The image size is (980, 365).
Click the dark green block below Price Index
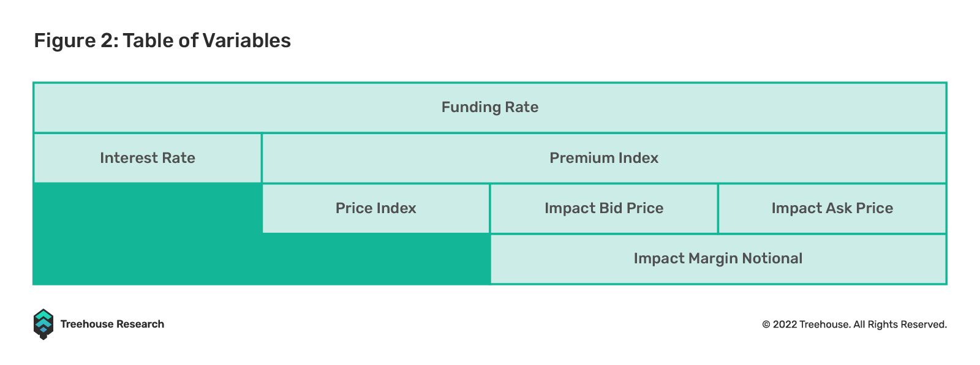click(376, 258)
